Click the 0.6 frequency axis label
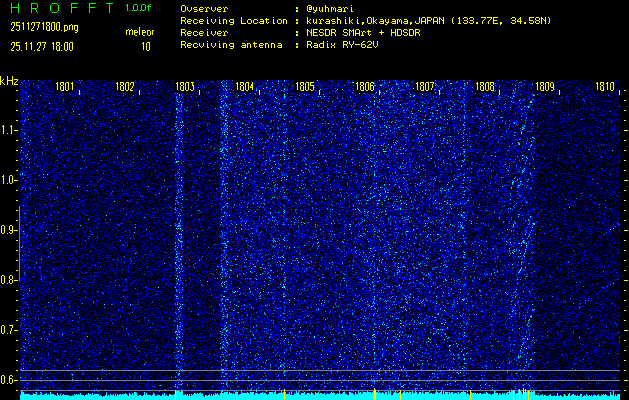The height and width of the screenshot is (400, 629). pyautogui.click(x=8, y=380)
